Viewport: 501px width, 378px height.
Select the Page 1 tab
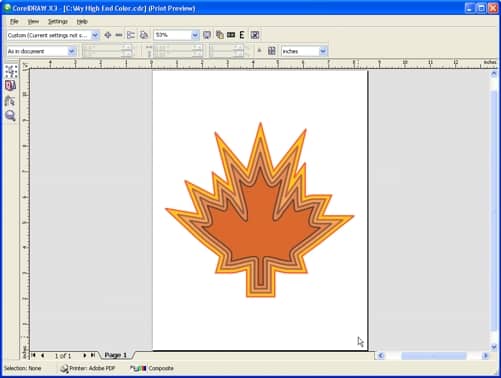click(116, 355)
